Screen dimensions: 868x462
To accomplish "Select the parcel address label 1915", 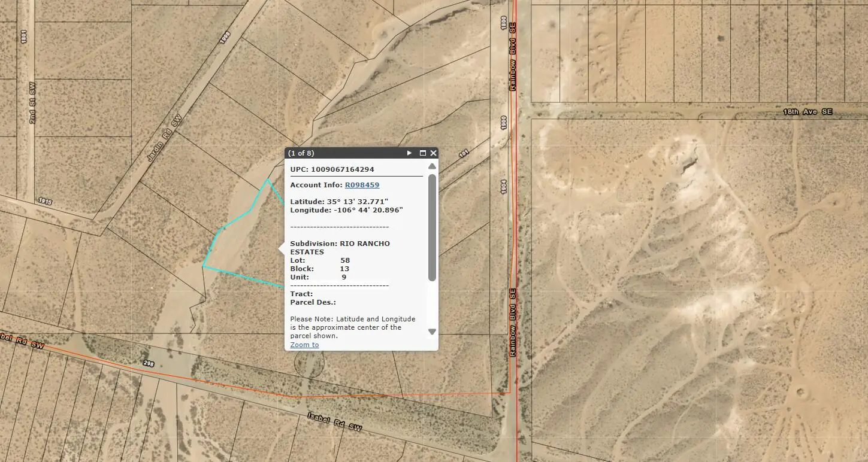I will (x=45, y=202).
